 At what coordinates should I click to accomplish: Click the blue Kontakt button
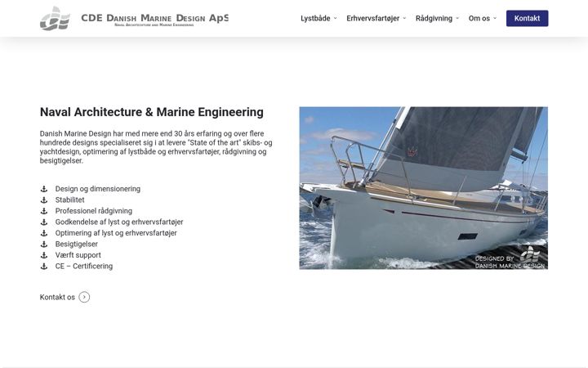(527, 18)
